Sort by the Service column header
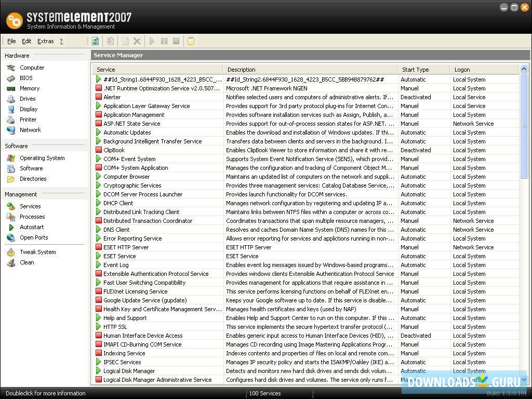This screenshot has width=532, height=399. pyautogui.click(x=158, y=70)
